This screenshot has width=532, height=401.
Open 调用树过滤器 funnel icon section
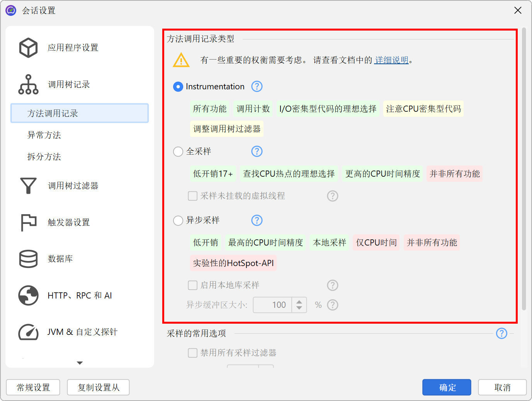(28, 186)
